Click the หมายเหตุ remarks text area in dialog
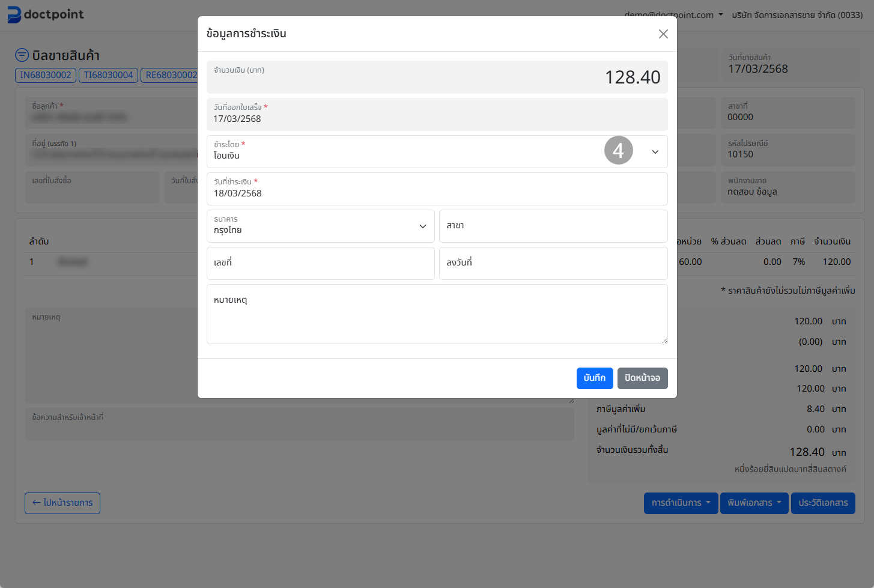This screenshot has width=874, height=588. click(437, 314)
